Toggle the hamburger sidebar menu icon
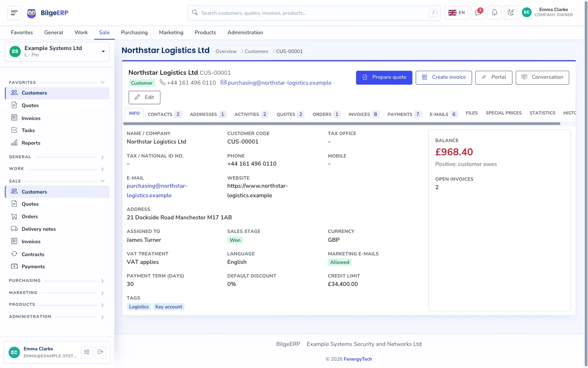 (14, 13)
